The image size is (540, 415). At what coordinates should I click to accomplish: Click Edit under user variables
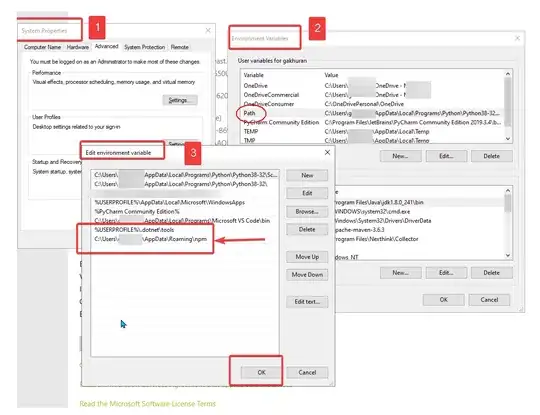(446, 156)
